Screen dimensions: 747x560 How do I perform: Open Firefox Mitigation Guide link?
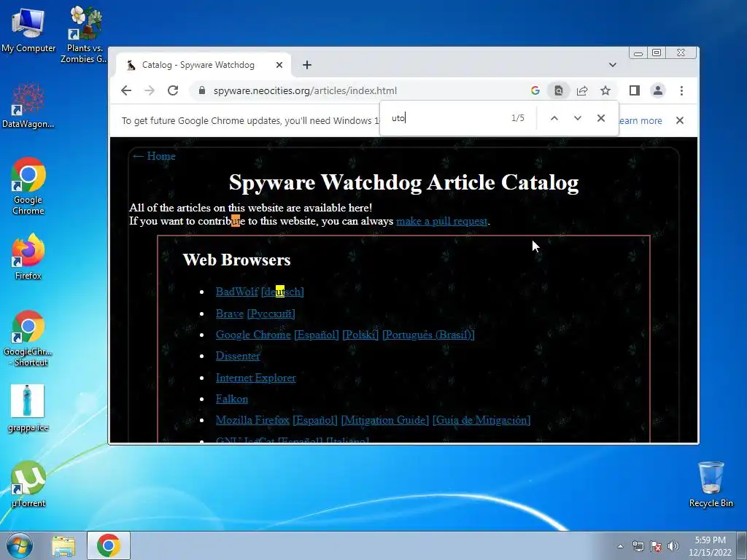[x=385, y=420]
